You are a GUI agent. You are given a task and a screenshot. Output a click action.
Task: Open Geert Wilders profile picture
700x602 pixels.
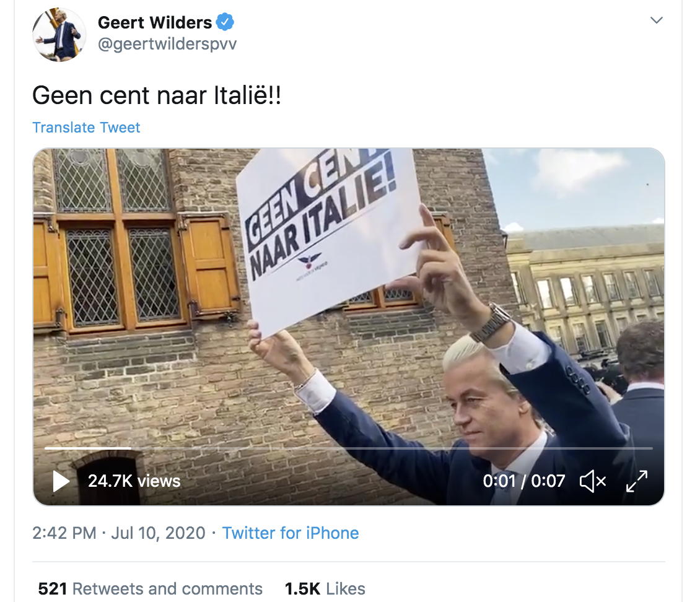pos(59,34)
